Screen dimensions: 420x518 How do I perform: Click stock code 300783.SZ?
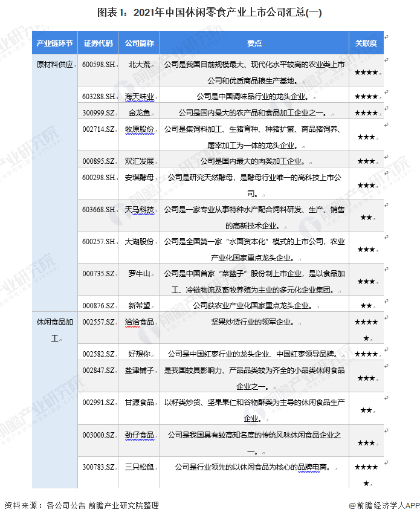click(99, 467)
